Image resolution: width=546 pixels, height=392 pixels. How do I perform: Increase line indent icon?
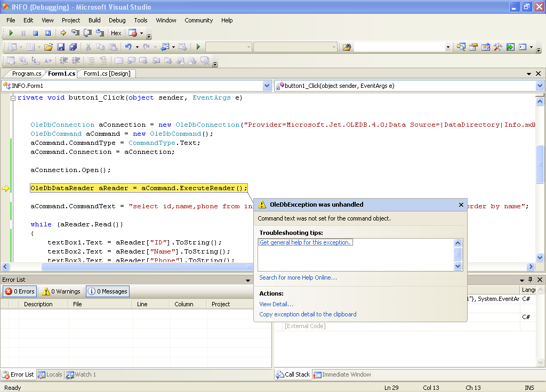[76, 61]
